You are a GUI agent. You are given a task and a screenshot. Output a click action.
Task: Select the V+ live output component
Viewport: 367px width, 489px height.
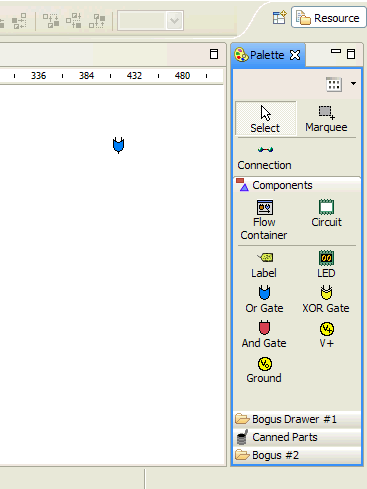[x=327, y=334]
